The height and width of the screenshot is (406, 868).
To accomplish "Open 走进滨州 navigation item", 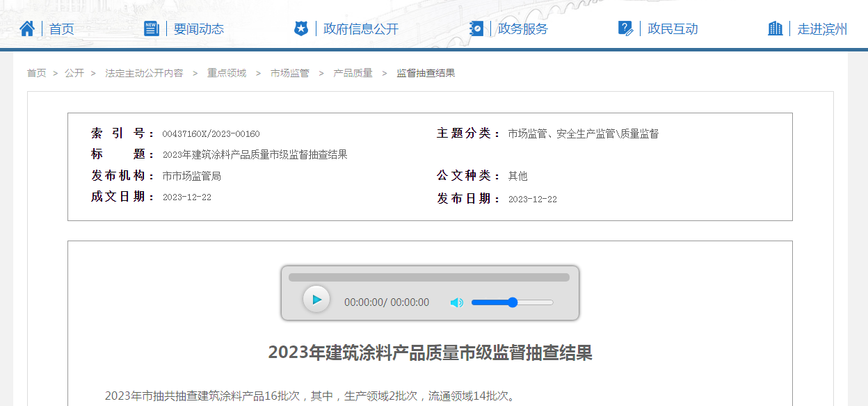I will (x=822, y=29).
